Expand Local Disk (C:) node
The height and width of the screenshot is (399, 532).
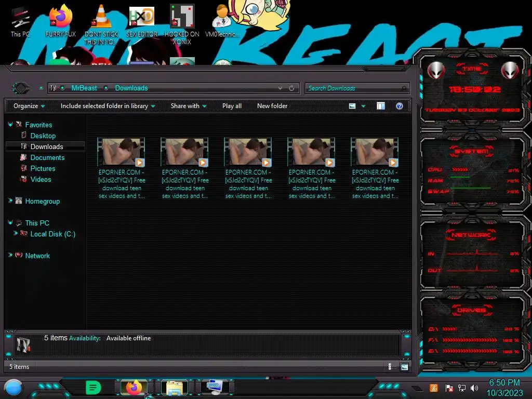coord(15,233)
